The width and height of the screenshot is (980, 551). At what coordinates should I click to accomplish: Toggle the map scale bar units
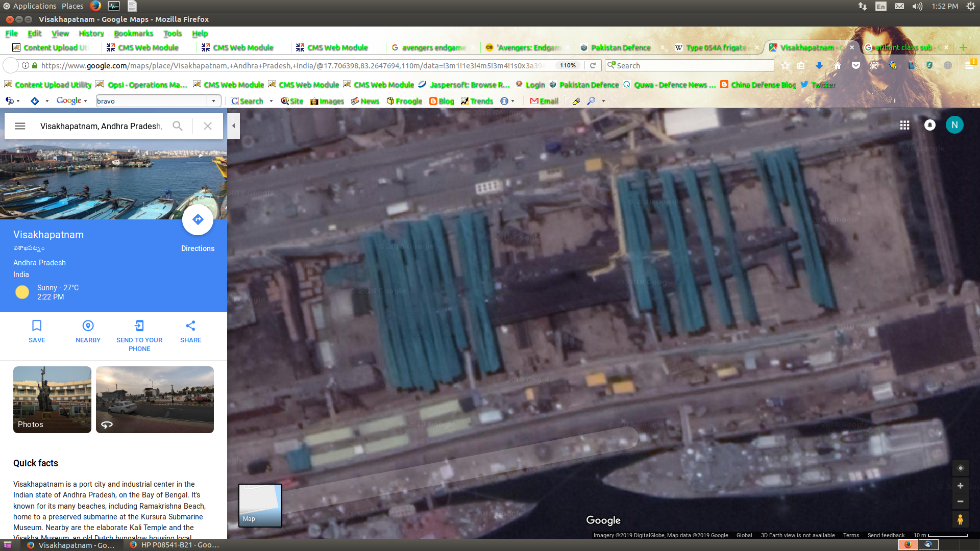(x=940, y=535)
